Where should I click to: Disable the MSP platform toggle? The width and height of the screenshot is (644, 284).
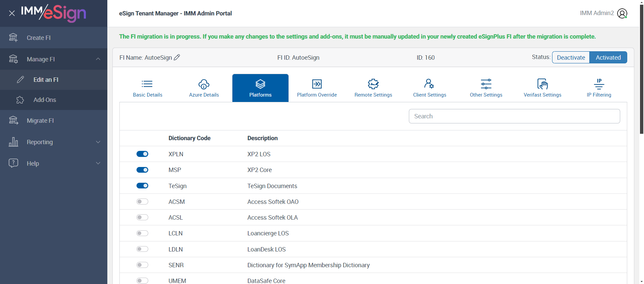142,170
